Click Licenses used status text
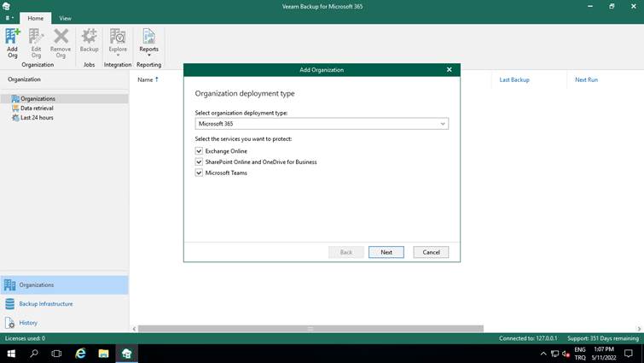 [x=25, y=338]
